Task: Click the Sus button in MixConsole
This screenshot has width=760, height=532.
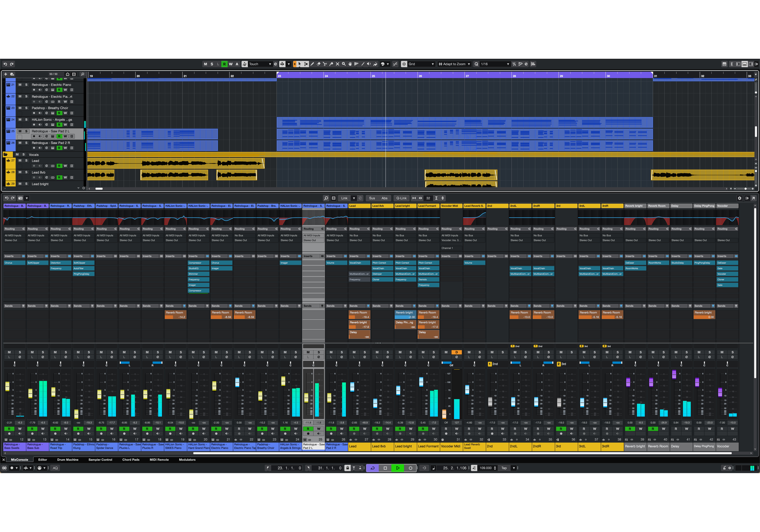Action: (372, 198)
